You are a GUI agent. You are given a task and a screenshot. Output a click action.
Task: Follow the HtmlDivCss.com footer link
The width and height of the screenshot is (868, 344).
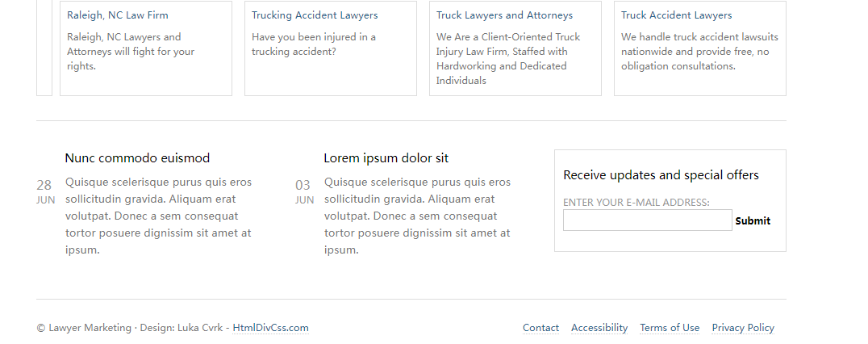coord(270,328)
